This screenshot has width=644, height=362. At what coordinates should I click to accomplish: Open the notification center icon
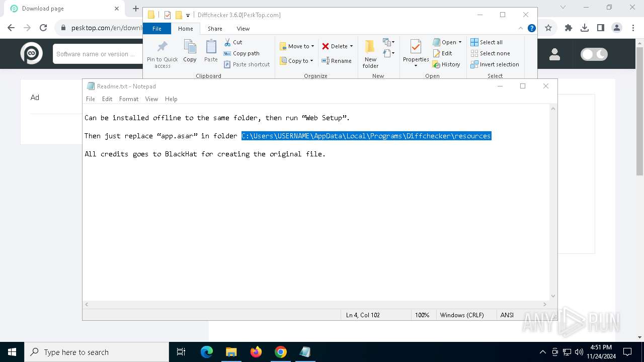click(x=627, y=352)
